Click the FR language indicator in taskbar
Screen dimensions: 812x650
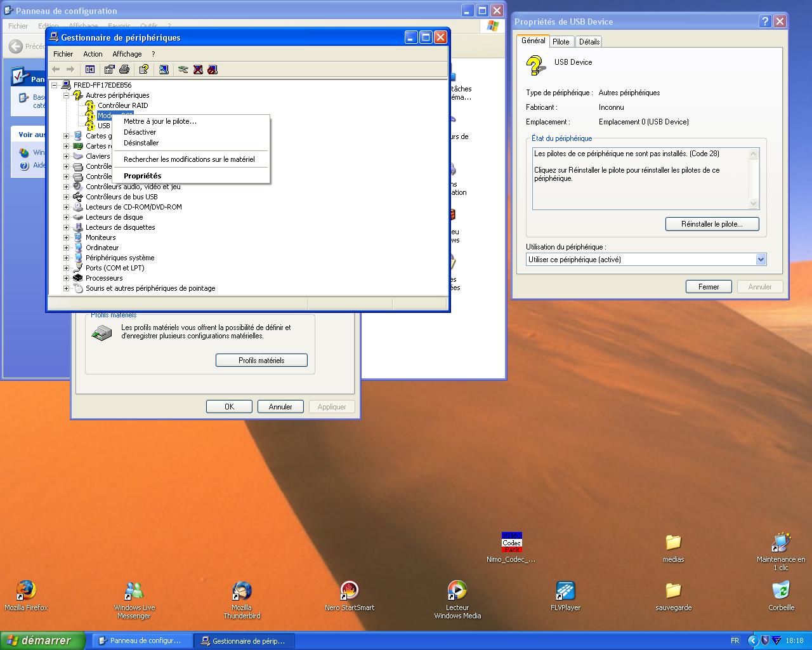(735, 640)
